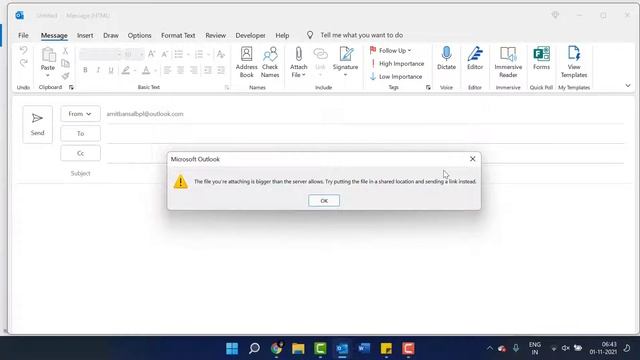
Task: Increase the paragraph indent
Action: (x=221, y=70)
